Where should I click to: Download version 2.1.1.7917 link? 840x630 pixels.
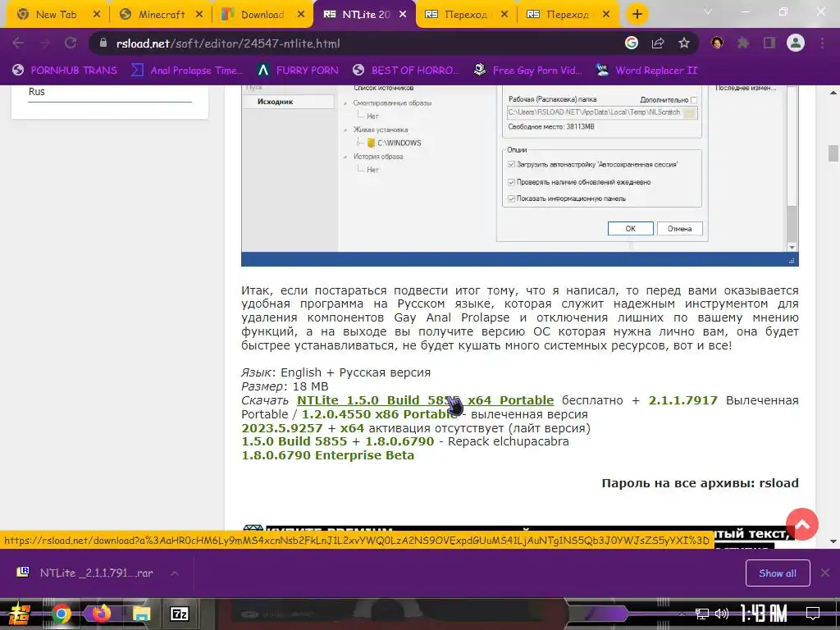pyautogui.click(x=683, y=400)
